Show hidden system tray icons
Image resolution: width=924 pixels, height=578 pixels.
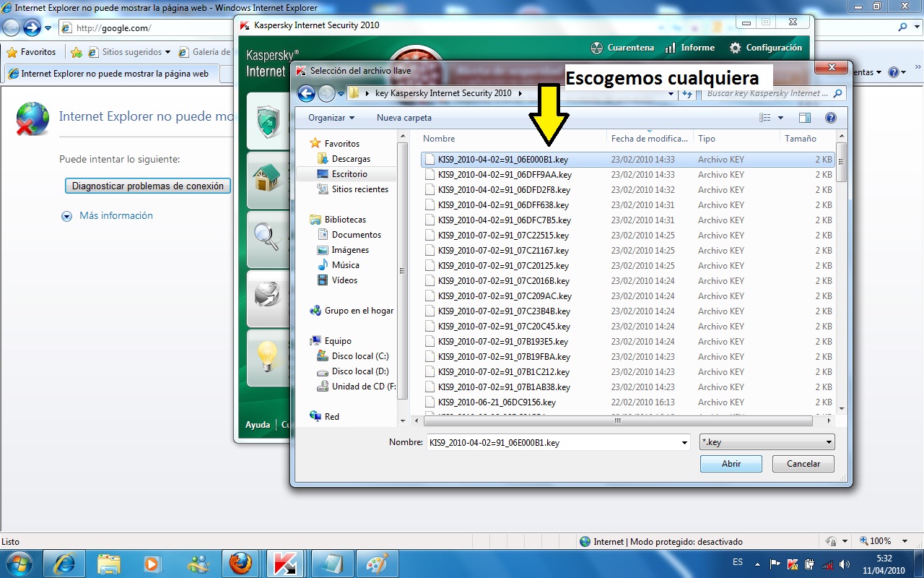click(x=757, y=564)
